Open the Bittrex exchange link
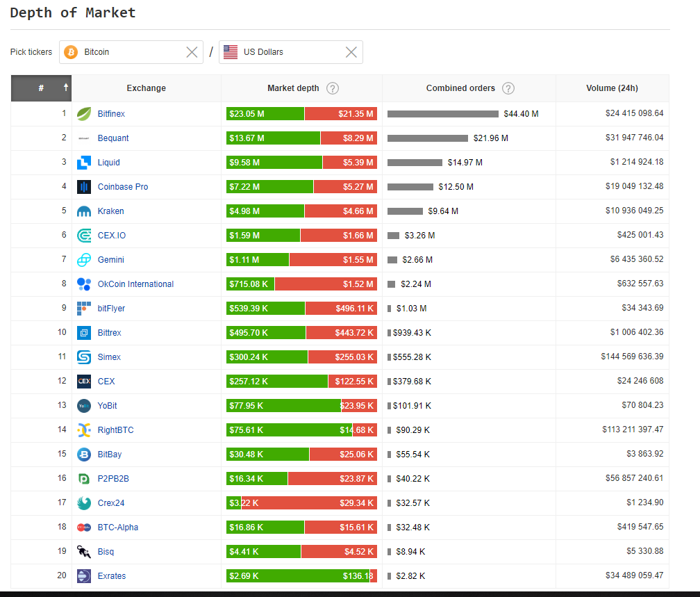This screenshot has width=700, height=597. tap(109, 332)
